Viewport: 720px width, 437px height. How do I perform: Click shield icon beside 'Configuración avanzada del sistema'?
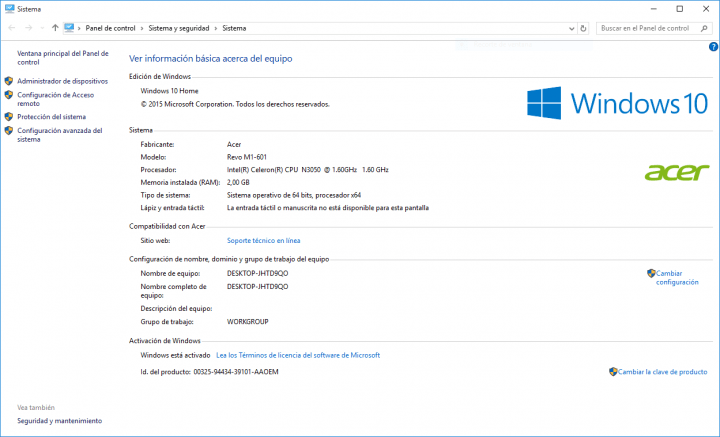tap(9, 131)
